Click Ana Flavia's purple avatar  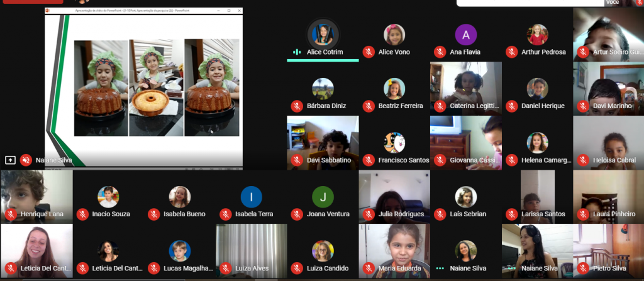coord(466,35)
